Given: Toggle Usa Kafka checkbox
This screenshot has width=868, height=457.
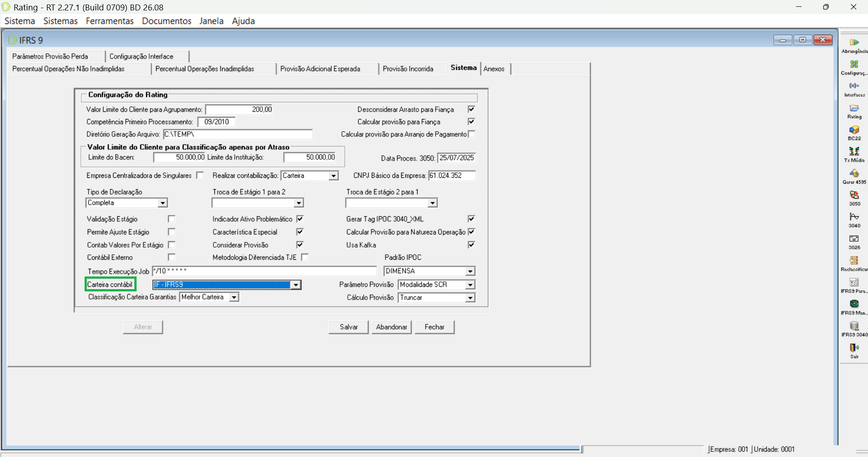Looking at the screenshot, I should click(x=471, y=245).
